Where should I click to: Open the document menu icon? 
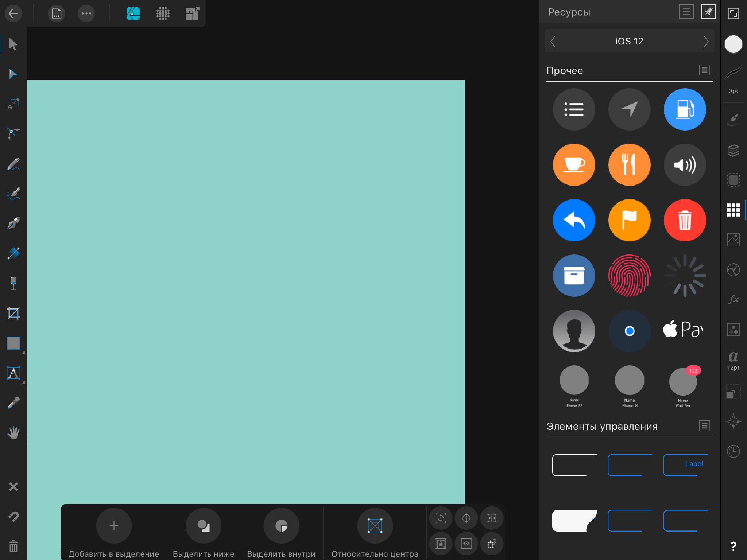pyautogui.click(x=57, y=13)
